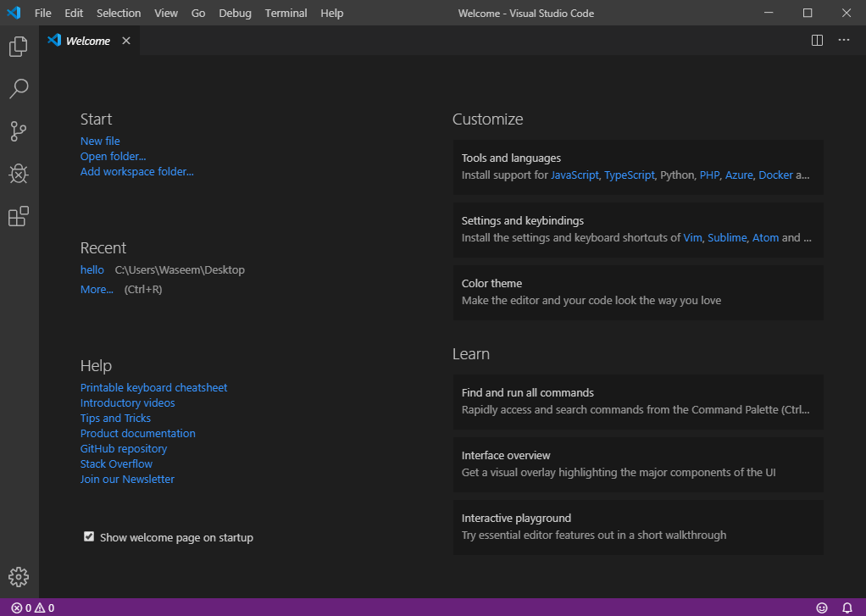The height and width of the screenshot is (616, 866).
Task: Install JavaScript support link
Action: pyautogui.click(x=575, y=175)
